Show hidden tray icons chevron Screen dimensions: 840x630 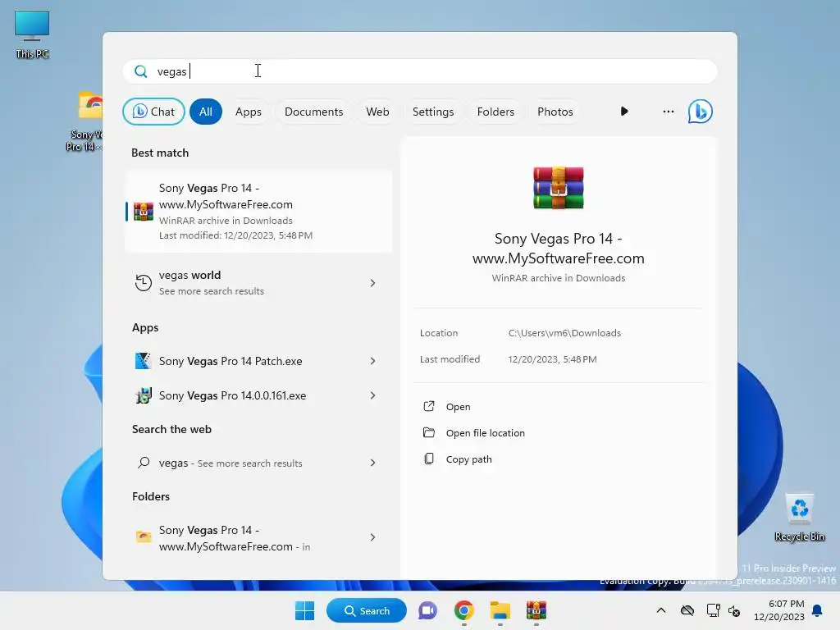661,610
